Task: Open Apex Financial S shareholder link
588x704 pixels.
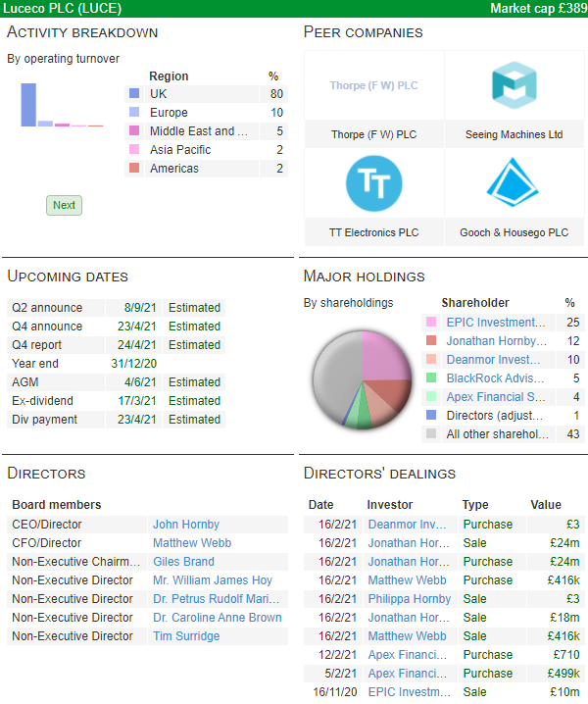Action: pyautogui.click(x=496, y=397)
